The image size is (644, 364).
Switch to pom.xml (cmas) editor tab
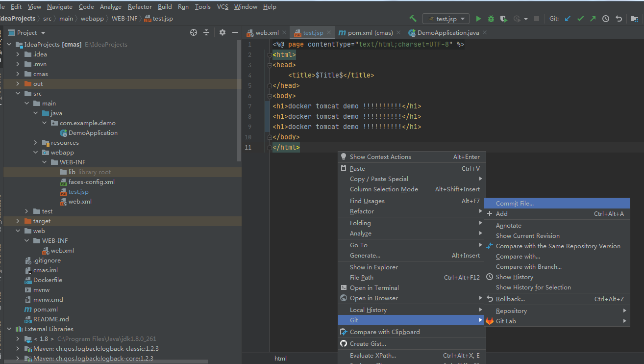point(371,32)
